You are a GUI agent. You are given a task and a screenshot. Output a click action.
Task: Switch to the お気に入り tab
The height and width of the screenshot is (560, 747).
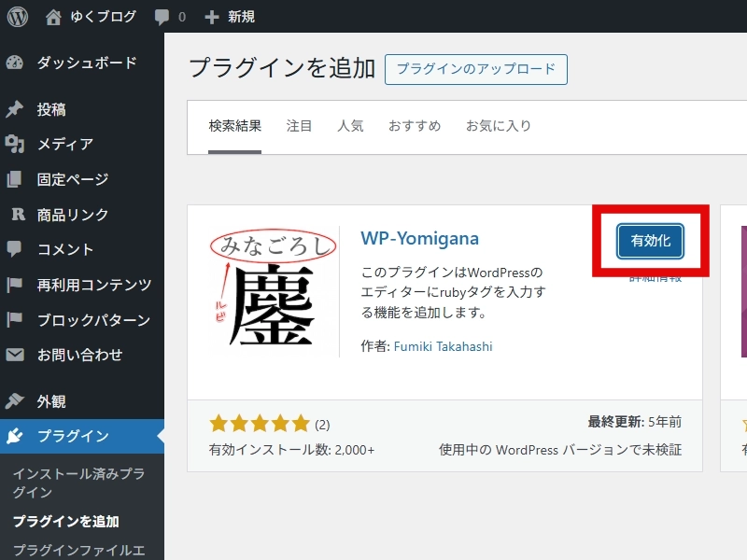pyautogui.click(x=499, y=126)
